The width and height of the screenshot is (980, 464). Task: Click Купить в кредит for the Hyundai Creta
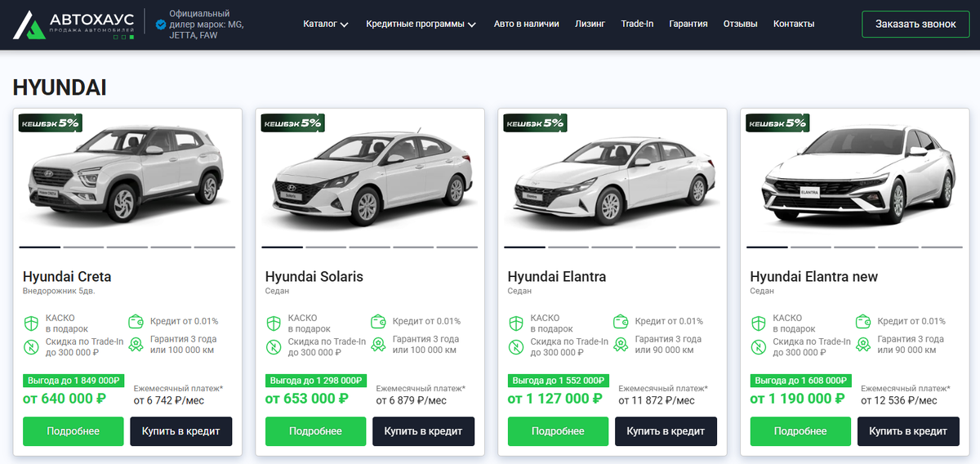coord(180,431)
